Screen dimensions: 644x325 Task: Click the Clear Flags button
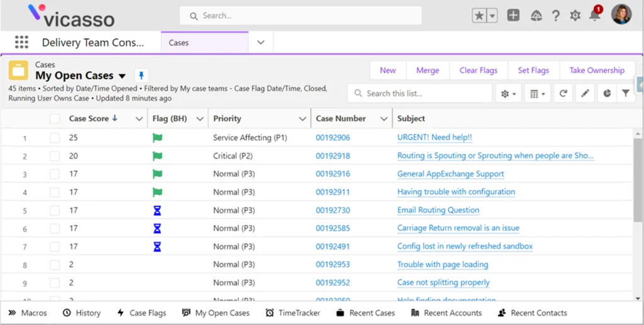pyautogui.click(x=479, y=70)
